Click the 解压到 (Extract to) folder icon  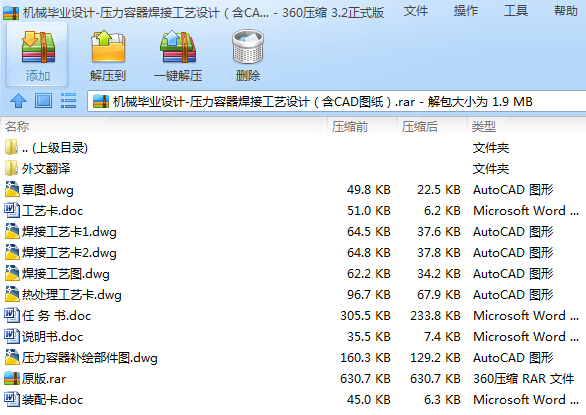tap(108, 47)
